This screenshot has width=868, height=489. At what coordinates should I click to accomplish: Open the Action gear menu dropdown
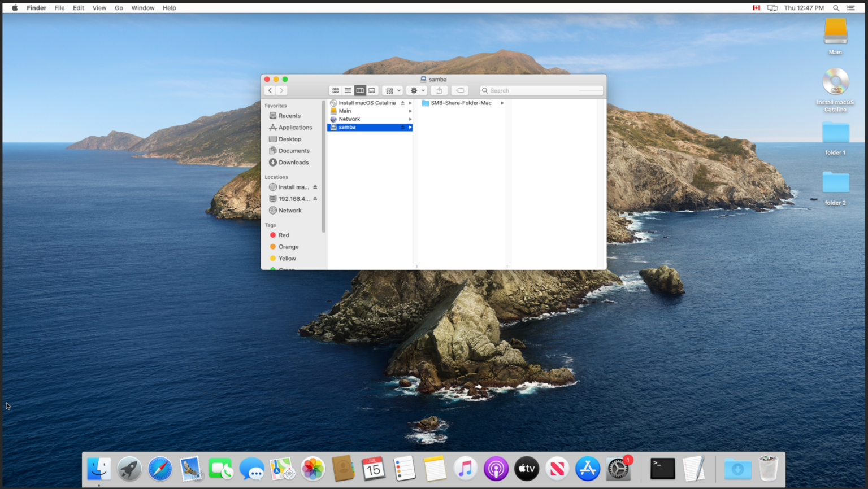[416, 90]
